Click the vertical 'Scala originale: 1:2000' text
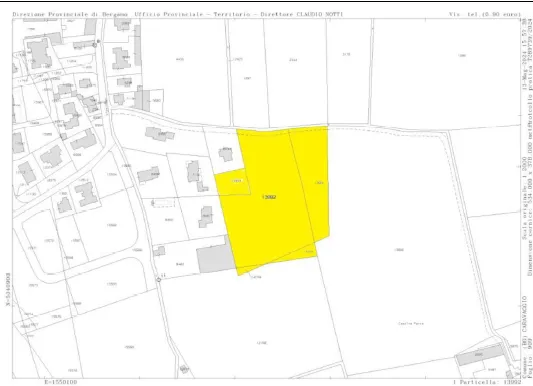Screen dimensions: 533x386 525,198
